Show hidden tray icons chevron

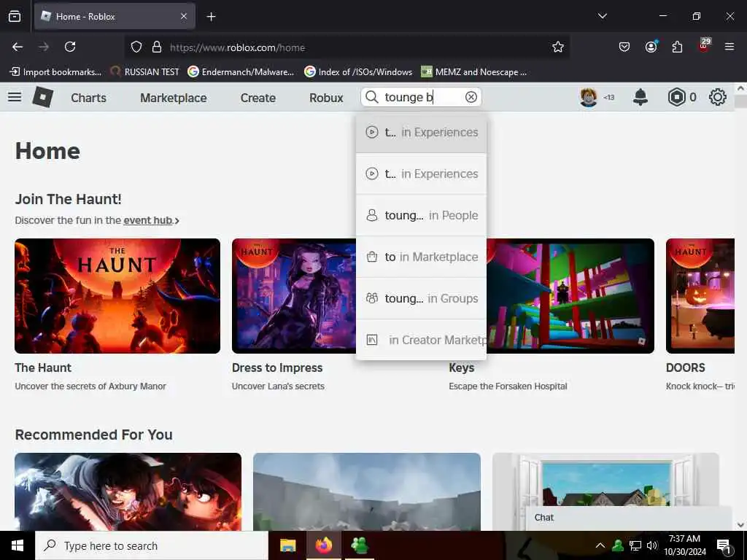coord(600,545)
